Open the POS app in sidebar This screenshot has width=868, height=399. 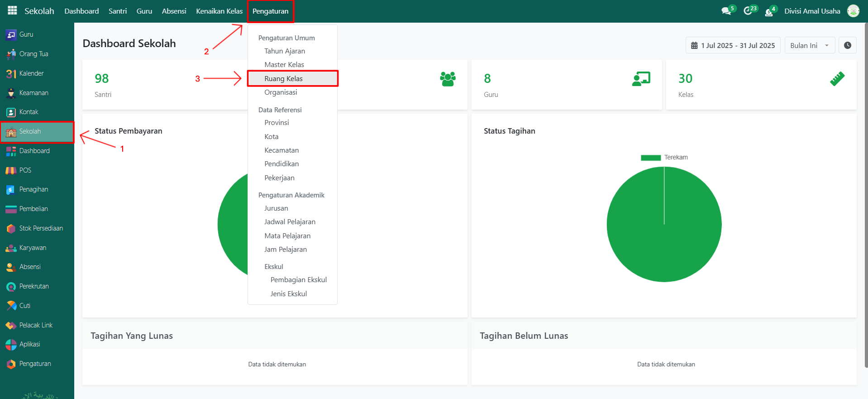click(25, 170)
